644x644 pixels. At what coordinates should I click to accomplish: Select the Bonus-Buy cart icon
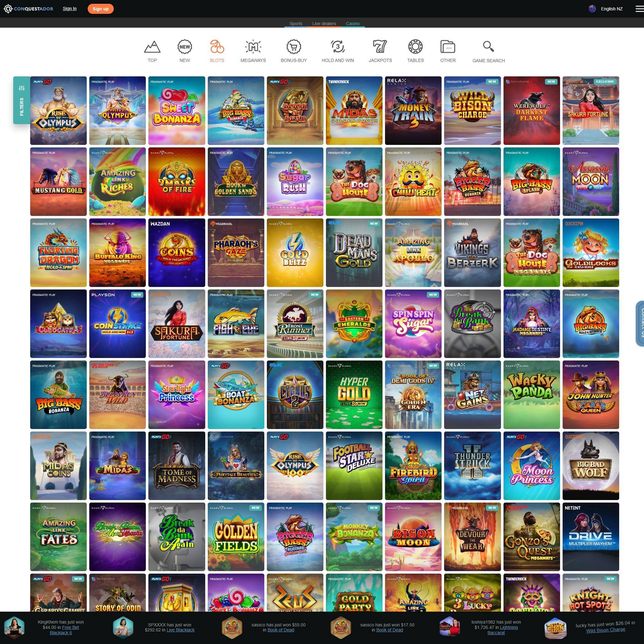click(293, 47)
